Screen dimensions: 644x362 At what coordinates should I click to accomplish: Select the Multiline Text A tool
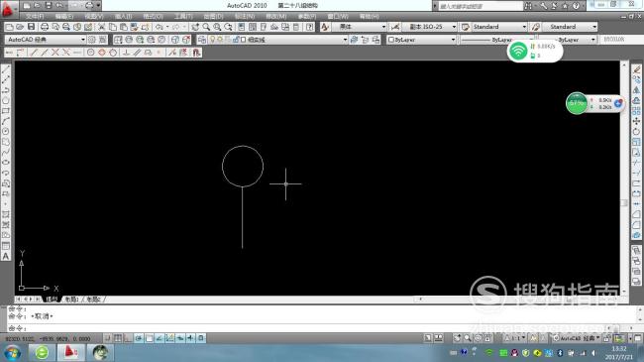6,256
